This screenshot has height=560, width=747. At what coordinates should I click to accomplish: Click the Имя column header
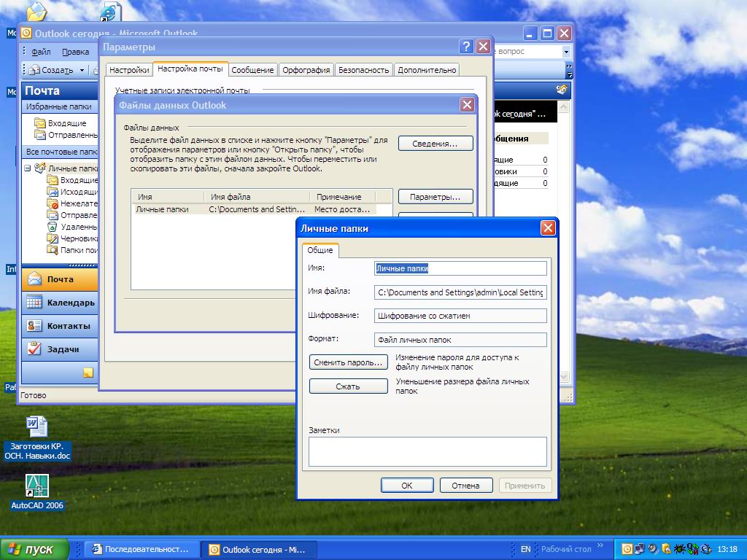(169, 197)
